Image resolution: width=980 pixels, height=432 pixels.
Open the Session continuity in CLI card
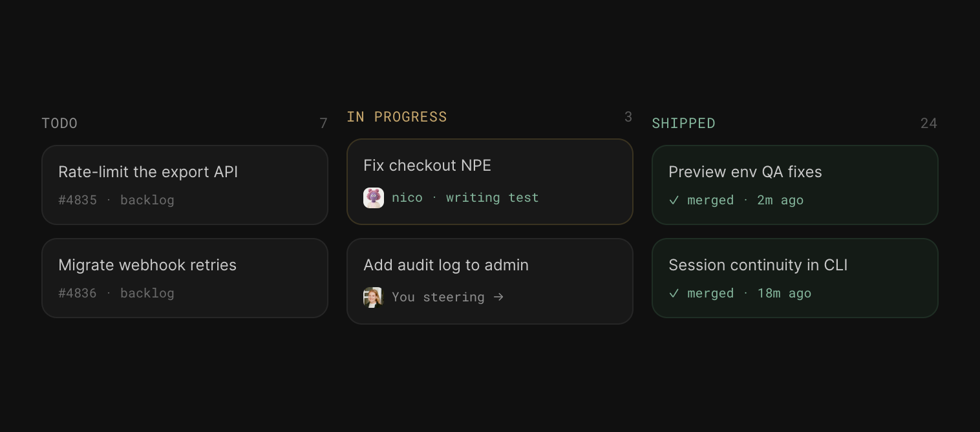click(x=795, y=278)
